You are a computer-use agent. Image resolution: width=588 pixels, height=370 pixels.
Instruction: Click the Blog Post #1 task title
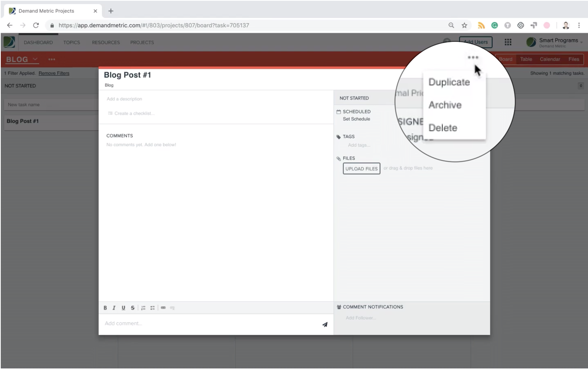pyautogui.click(x=127, y=75)
